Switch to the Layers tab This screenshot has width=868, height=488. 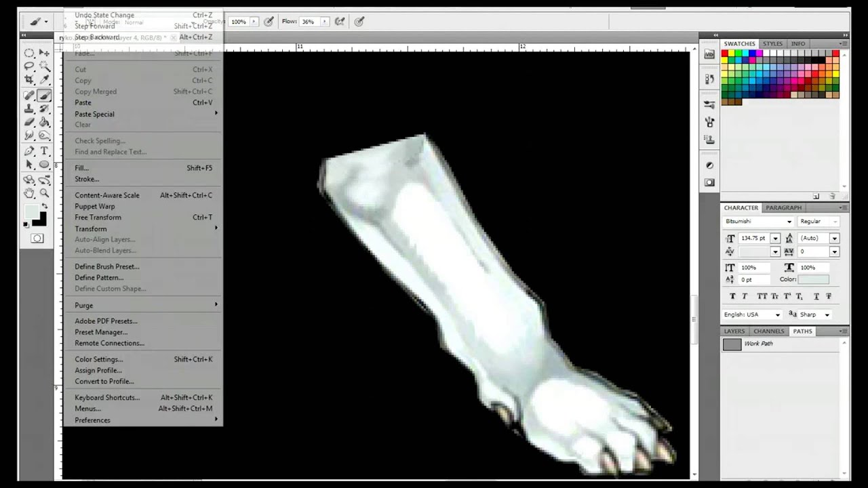tap(734, 331)
